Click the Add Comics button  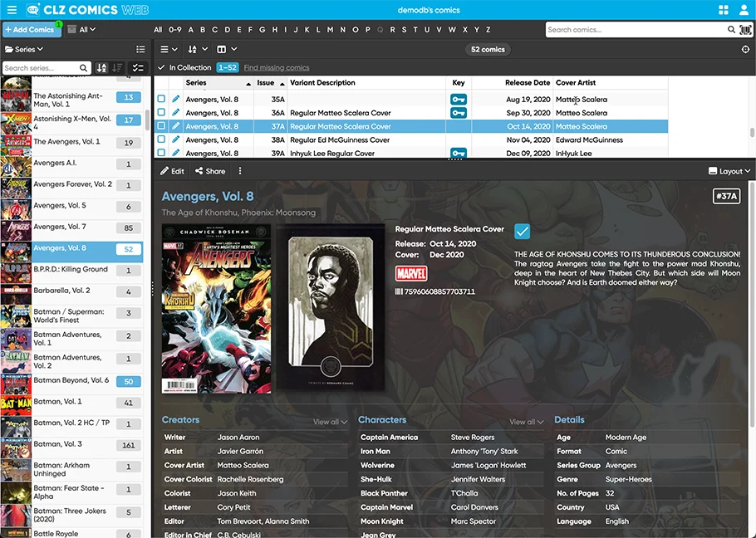coord(32,29)
